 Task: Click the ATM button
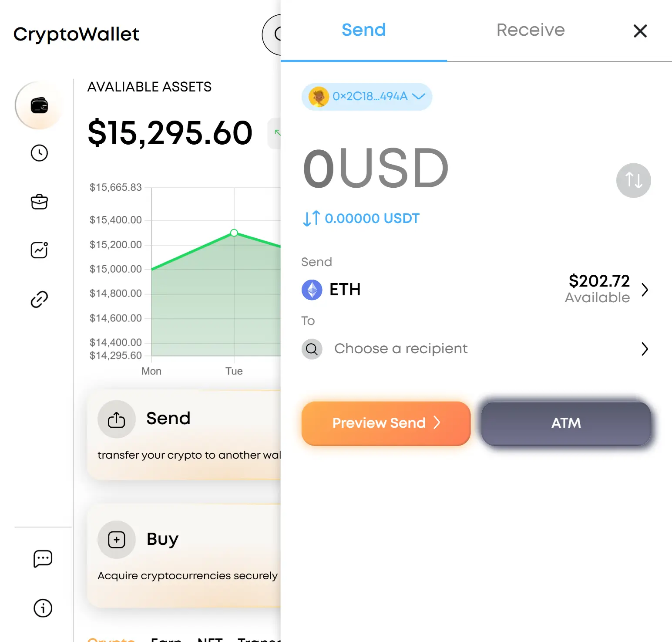[x=566, y=423]
